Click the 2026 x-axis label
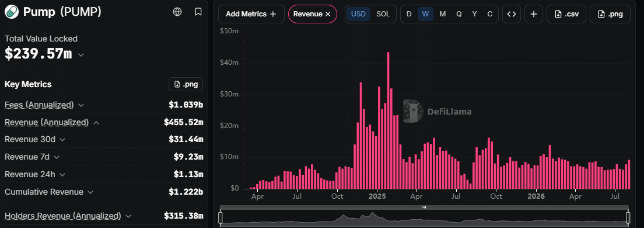Screen dimensions: 644x228 (x=537, y=196)
